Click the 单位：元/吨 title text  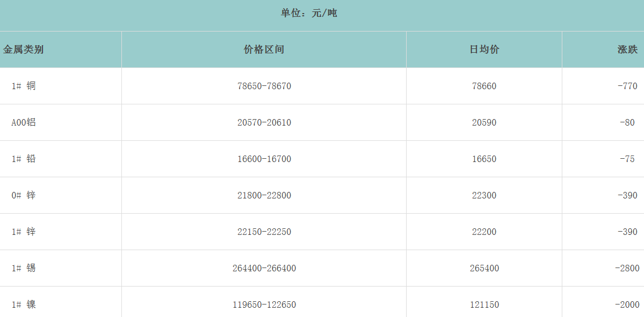pyautogui.click(x=309, y=13)
